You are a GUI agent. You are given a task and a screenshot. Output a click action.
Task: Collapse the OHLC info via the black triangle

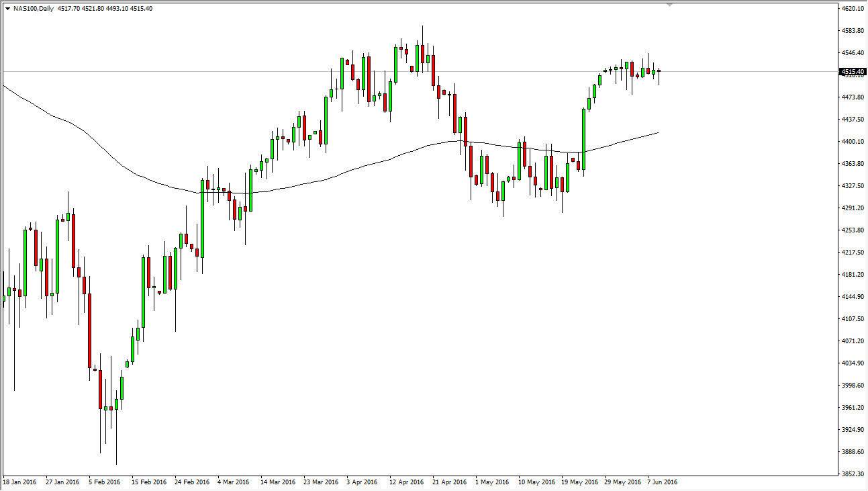point(7,7)
